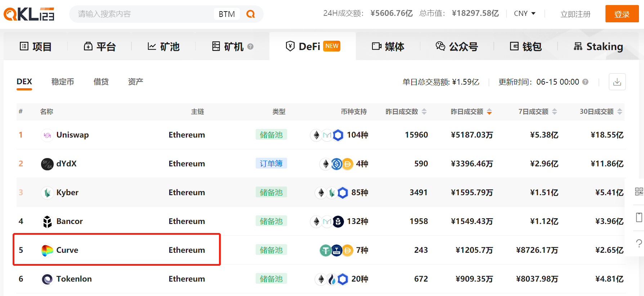644x296 pixels.
Task: Open the Uniswap name link
Action: tap(72, 135)
